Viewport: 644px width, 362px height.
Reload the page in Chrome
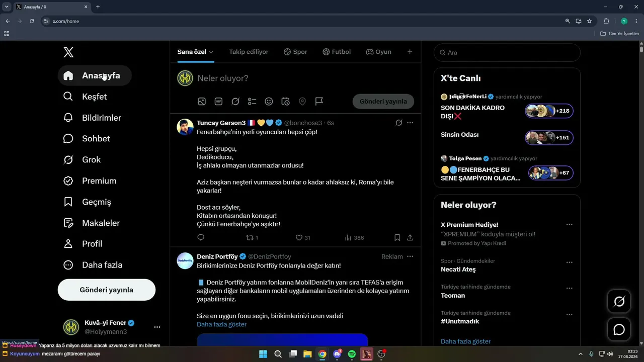click(x=32, y=21)
